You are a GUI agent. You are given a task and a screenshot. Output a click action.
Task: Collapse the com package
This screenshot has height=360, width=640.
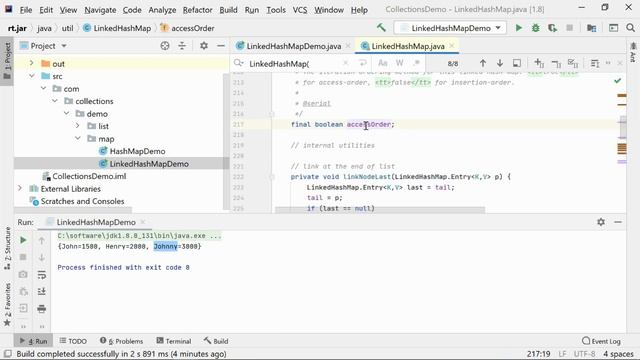click(43, 89)
